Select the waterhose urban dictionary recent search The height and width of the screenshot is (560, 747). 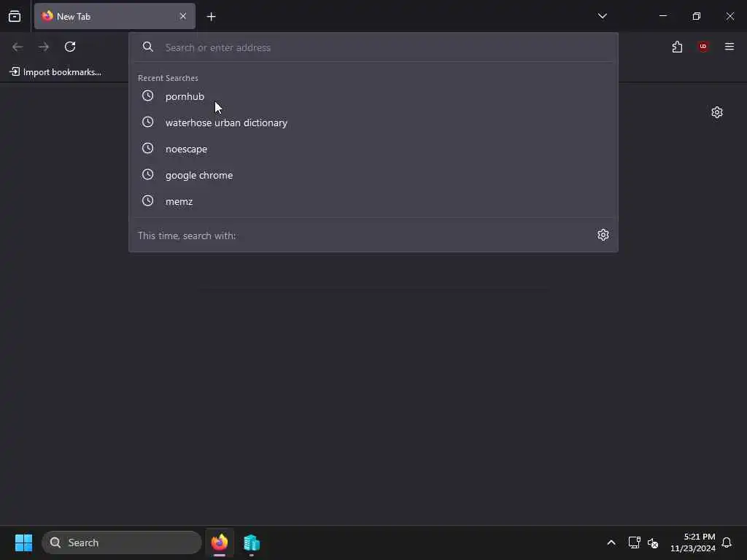click(x=373, y=122)
